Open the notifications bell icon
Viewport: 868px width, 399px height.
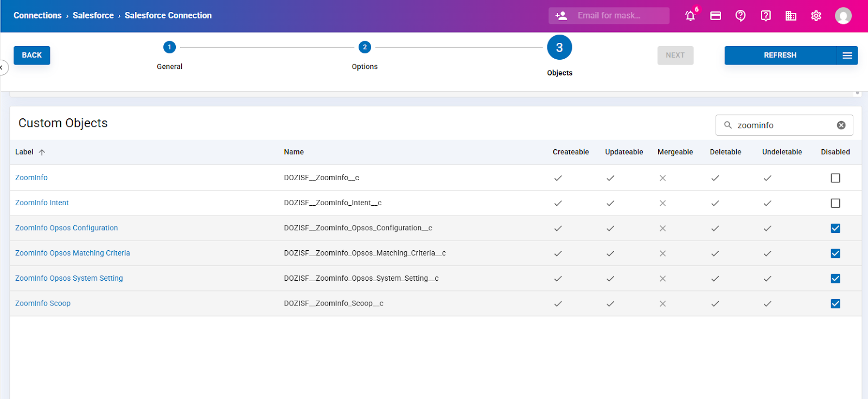click(690, 16)
